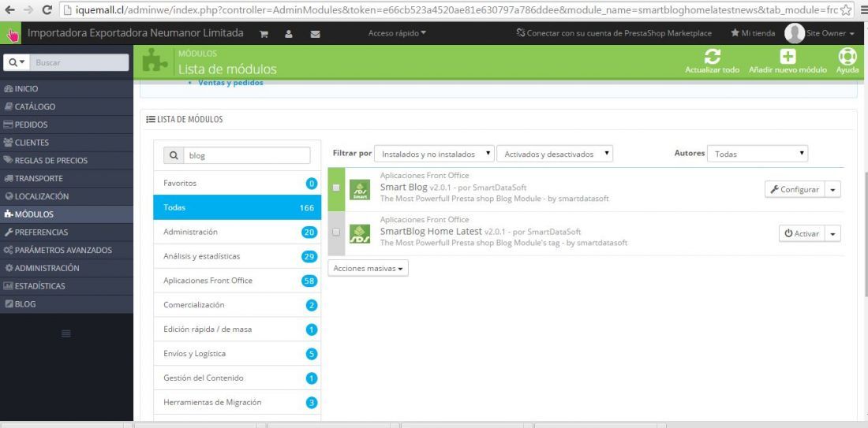This screenshot has height=428, width=868.
Task: Select the Herramientas de Migración category
Action: (237, 402)
